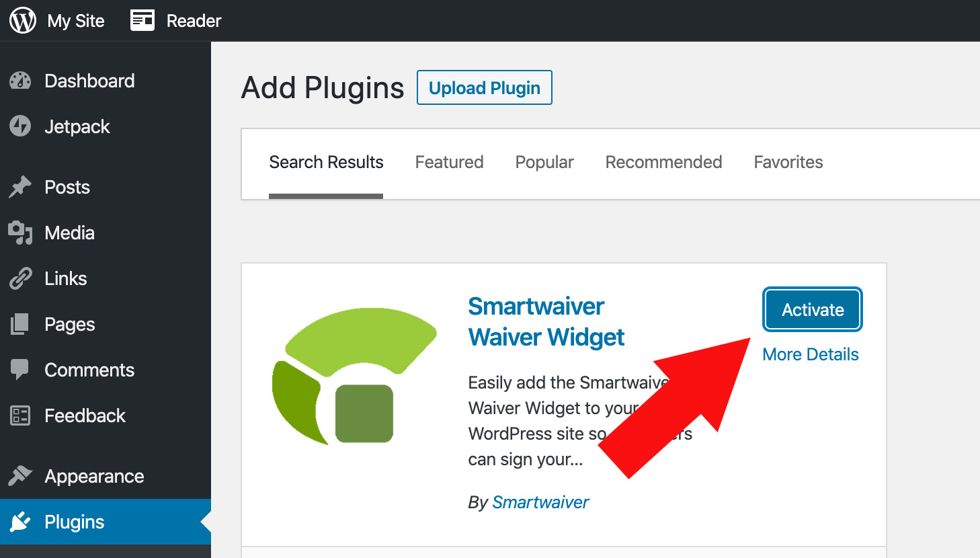Open More Details link for Smartwaiver
The height and width of the screenshot is (558, 980).
pos(811,354)
